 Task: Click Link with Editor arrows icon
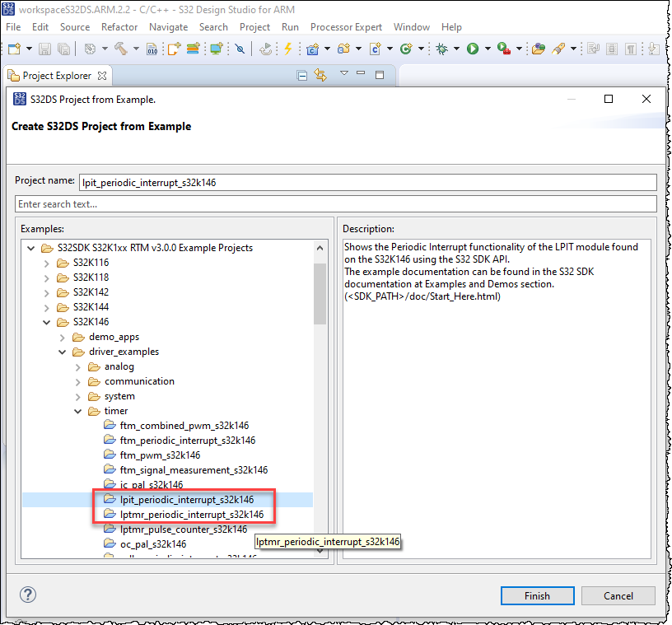coord(320,75)
